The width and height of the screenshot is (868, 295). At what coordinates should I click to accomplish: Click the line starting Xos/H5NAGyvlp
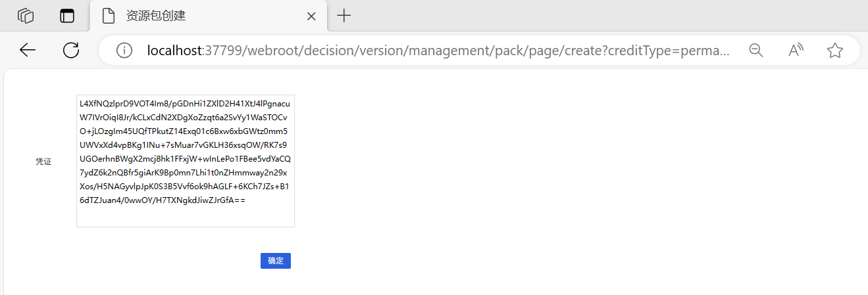point(184,187)
